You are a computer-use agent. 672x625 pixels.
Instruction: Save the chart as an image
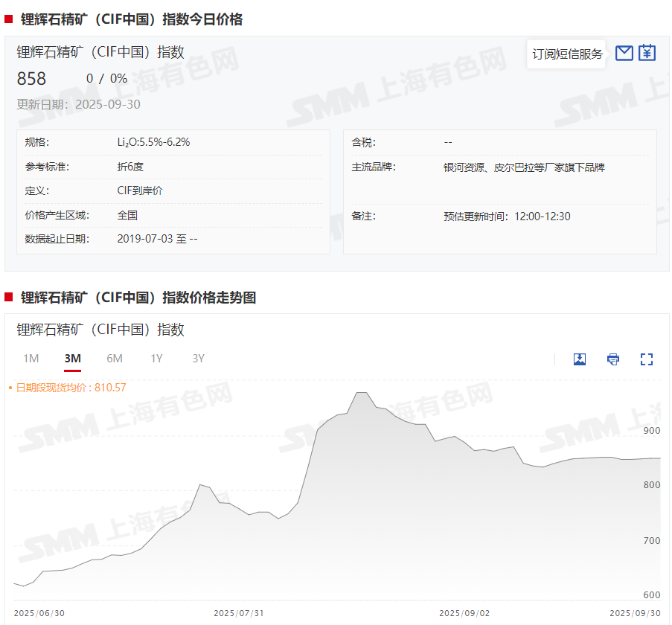[x=580, y=359]
